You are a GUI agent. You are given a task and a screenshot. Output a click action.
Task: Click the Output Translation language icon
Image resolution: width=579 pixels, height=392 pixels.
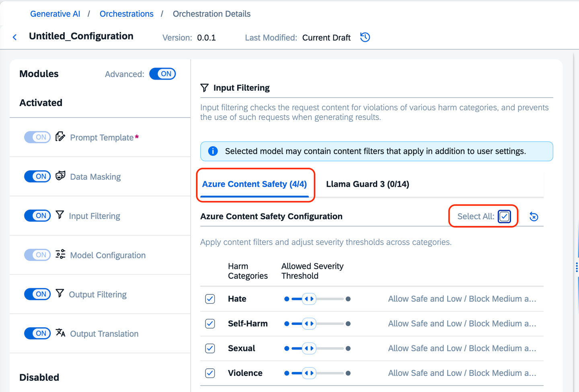60,333
